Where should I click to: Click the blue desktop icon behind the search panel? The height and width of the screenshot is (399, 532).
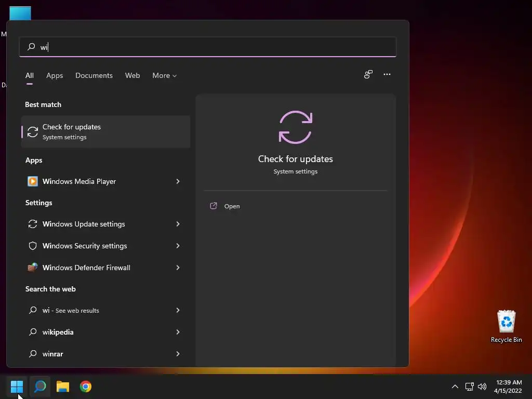[20, 13]
